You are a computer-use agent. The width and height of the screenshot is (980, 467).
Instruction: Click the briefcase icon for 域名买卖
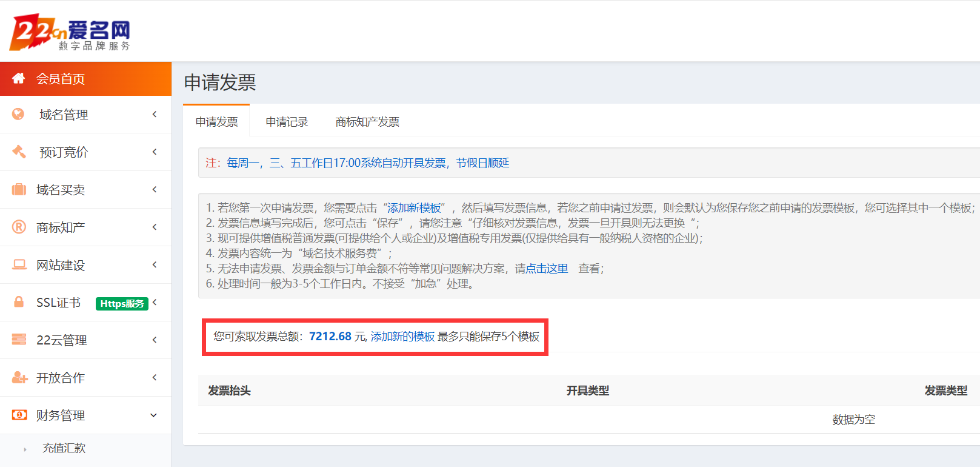pyautogui.click(x=19, y=189)
